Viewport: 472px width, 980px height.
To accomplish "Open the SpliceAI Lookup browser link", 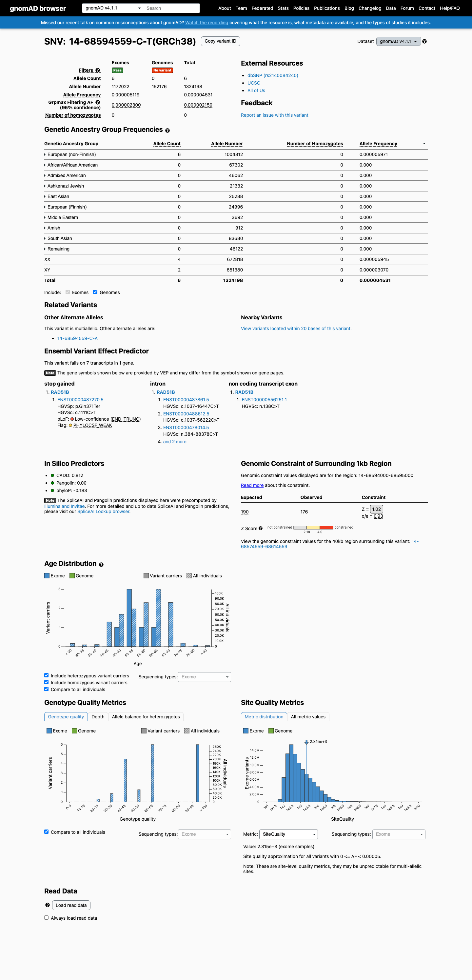I will [104, 512].
